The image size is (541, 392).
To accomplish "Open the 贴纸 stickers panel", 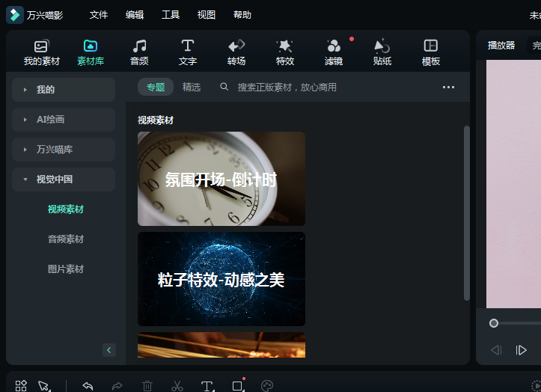I will [382, 53].
